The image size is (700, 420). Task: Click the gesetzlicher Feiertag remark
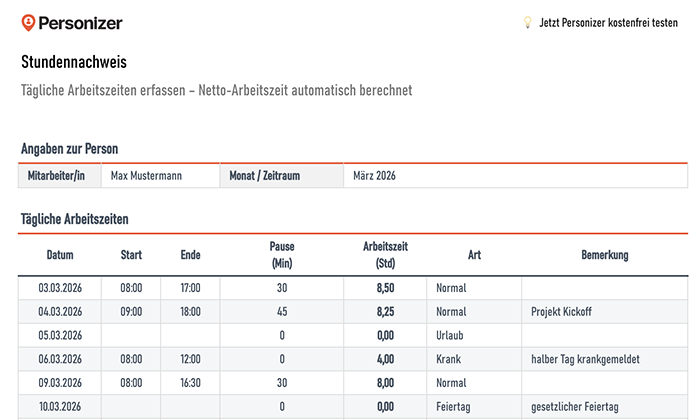point(605,406)
